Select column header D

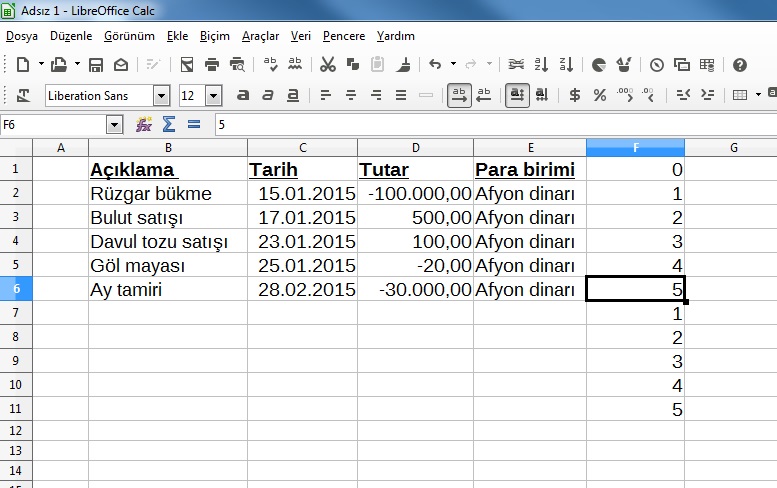[415, 148]
